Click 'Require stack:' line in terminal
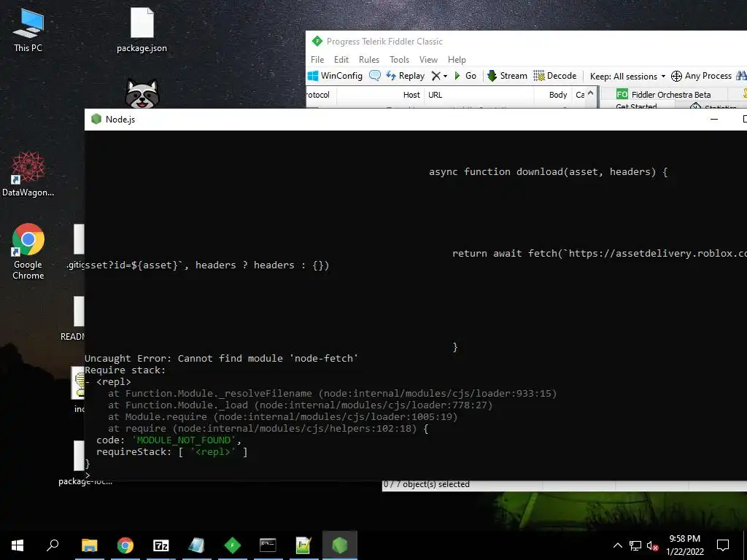Viewport: 747px width, 560px height. pyautogui.click(x=125, y=370)
